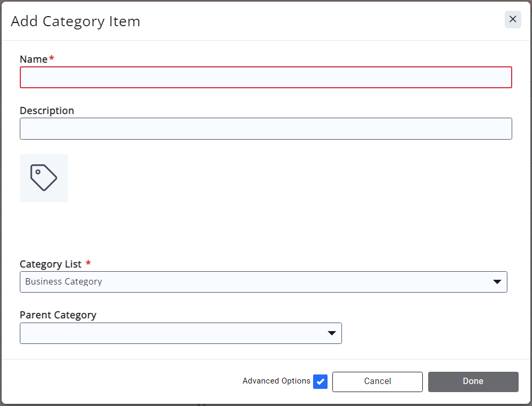Click the Description field label
532x406 pixels.
tap(47, 111)
